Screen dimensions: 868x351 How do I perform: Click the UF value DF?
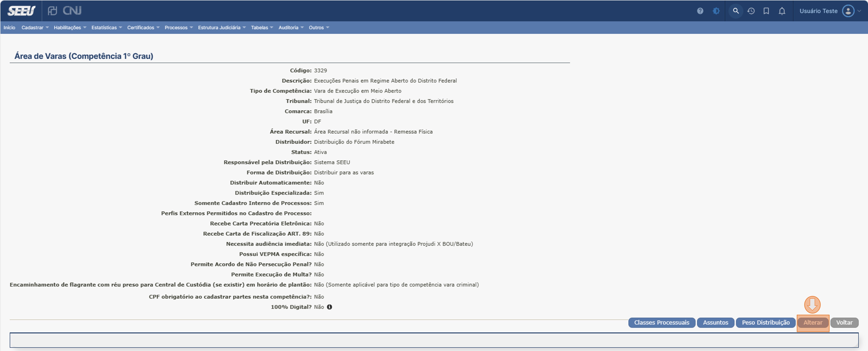click(317, 121)
